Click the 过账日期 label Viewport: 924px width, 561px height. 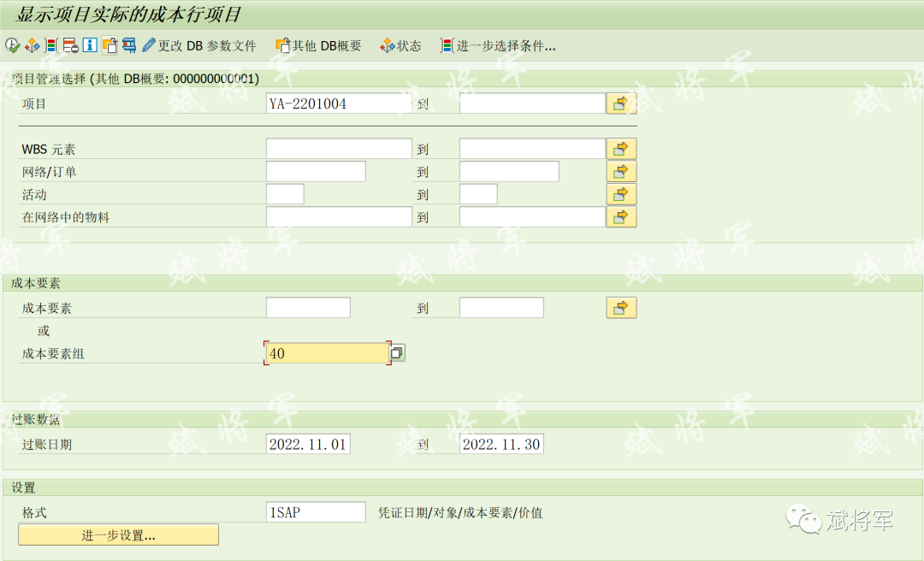[x=46, y=445]
